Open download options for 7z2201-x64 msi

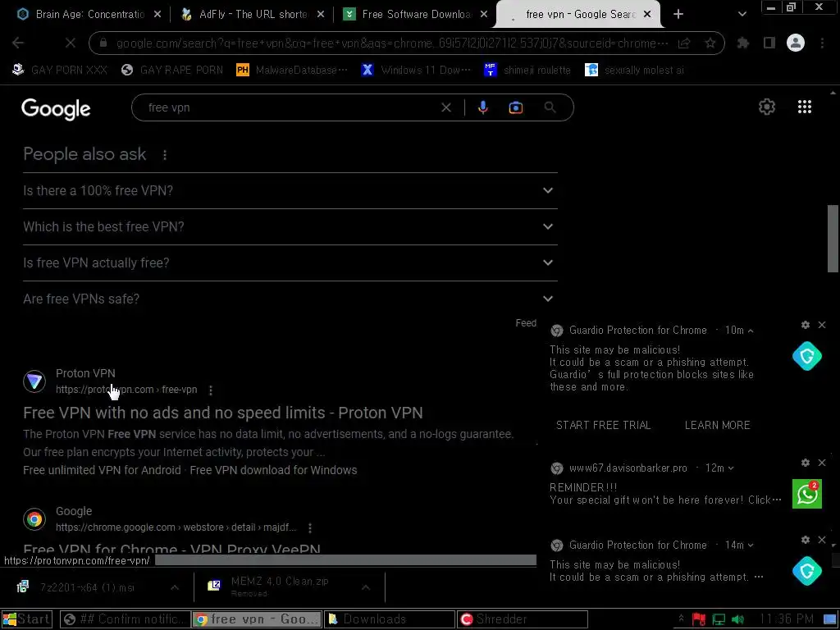tap(175, 587)
